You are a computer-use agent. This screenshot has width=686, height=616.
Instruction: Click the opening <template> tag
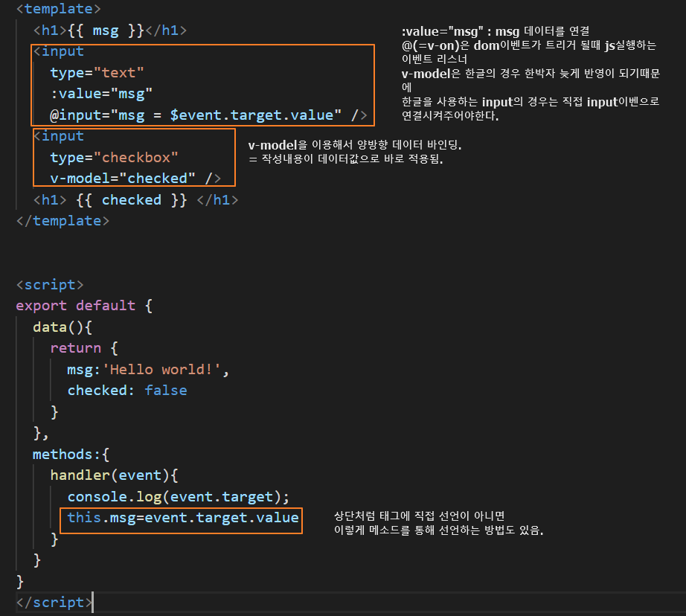point(58,9)
